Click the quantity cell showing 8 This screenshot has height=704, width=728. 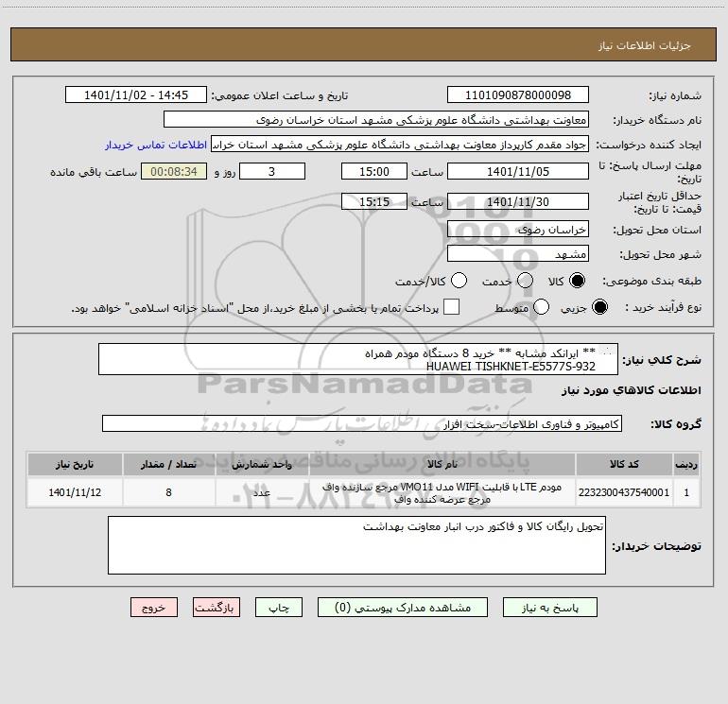[168, 492]
